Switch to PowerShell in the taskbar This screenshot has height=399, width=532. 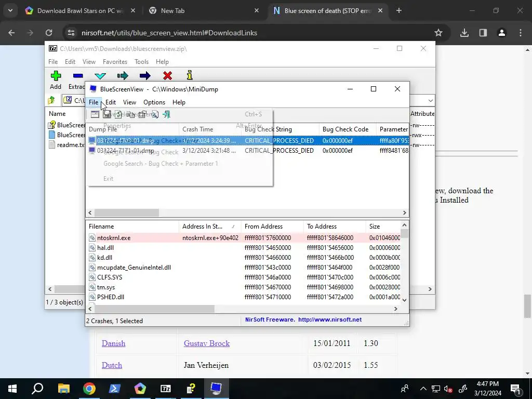114,389
